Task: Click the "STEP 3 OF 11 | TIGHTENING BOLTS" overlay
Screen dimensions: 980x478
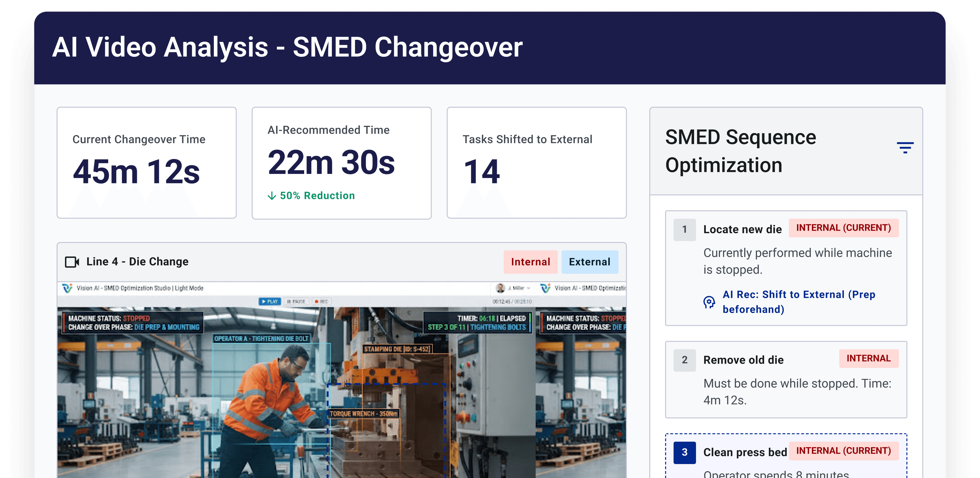Action: (477, 328)
